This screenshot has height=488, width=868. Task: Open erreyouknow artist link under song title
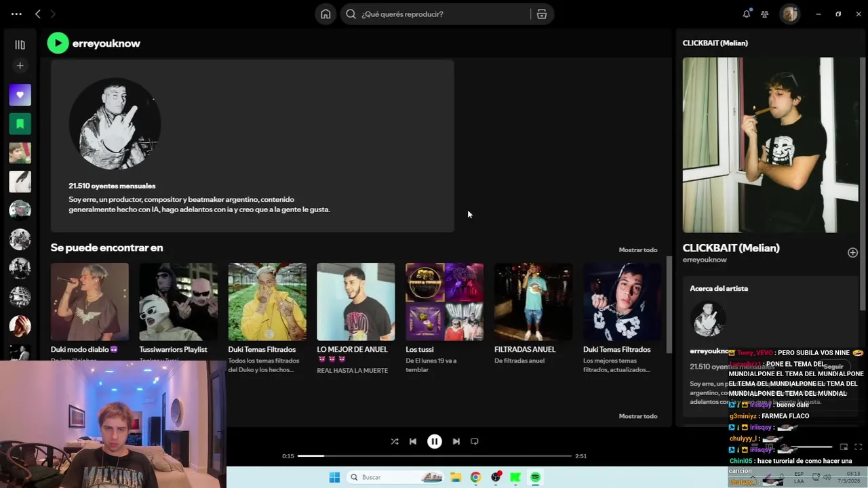(705, 260)
